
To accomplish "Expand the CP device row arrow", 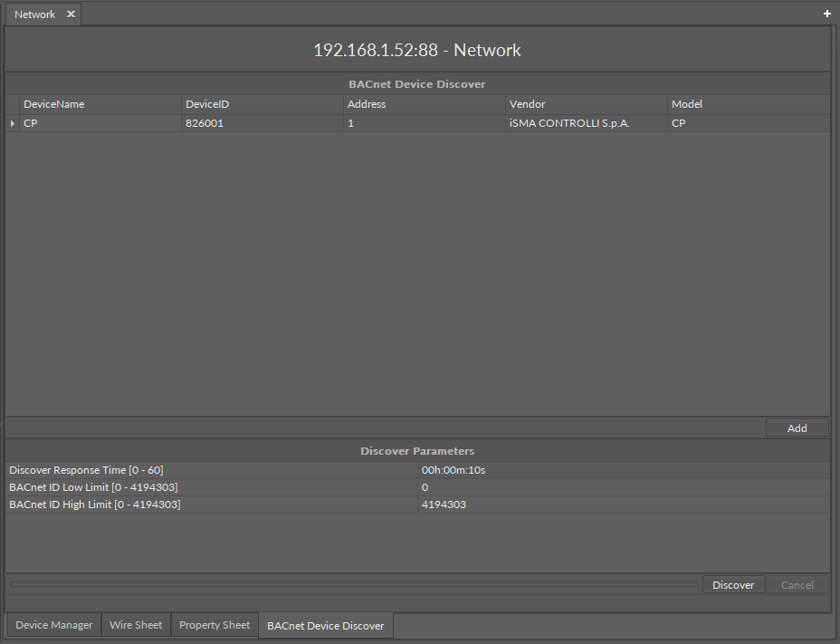I will pos(12,123).
